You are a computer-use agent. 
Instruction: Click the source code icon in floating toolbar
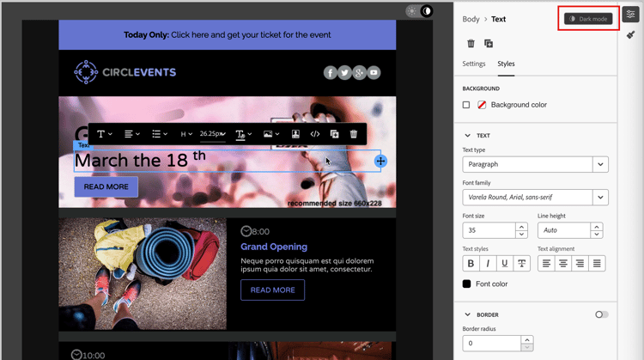[314, 134]
